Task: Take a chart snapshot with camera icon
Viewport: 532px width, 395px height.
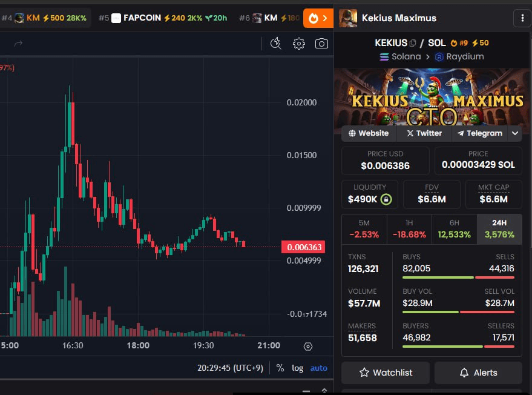Action: tap(321, 44)
